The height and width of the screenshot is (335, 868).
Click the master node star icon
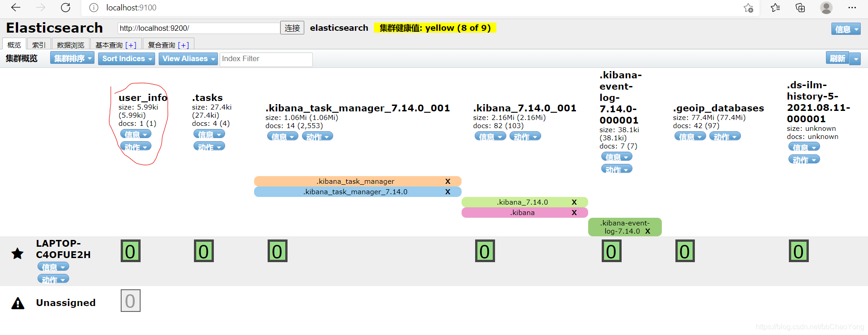[x=18, y=254]
